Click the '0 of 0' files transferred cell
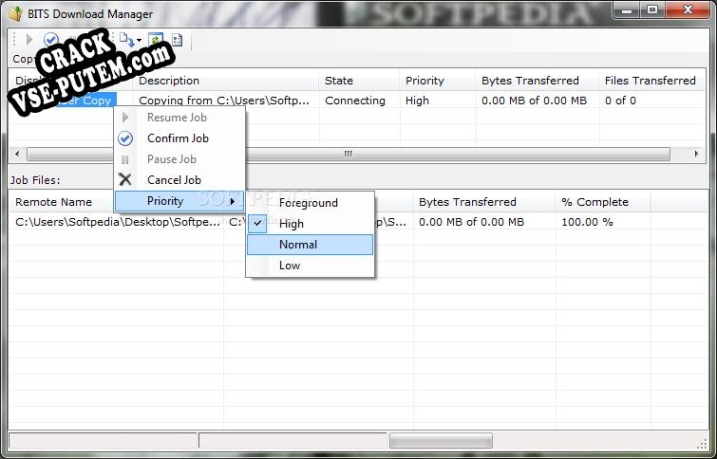Screen dimensions: 717x459 coord(620,101)
